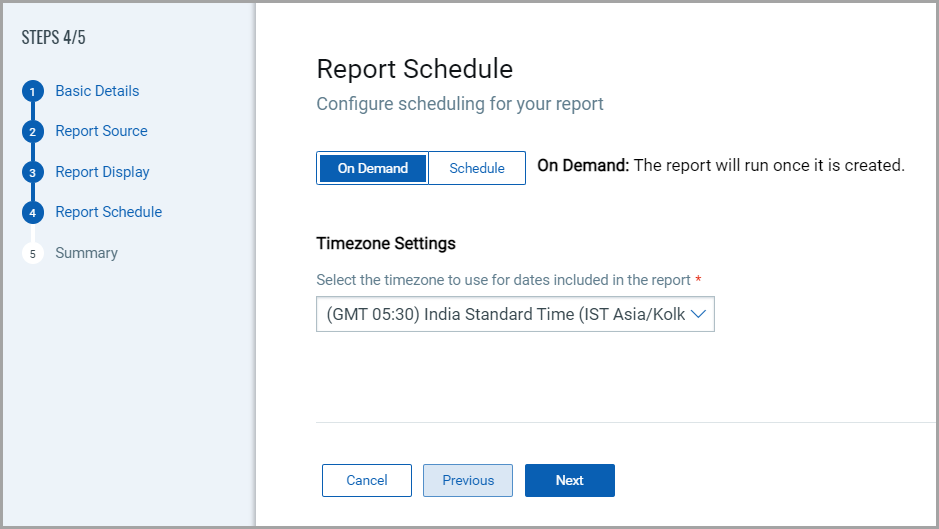Click the Previous button
The width and height of the screenshot is (939, 529).
click(468, 480)
